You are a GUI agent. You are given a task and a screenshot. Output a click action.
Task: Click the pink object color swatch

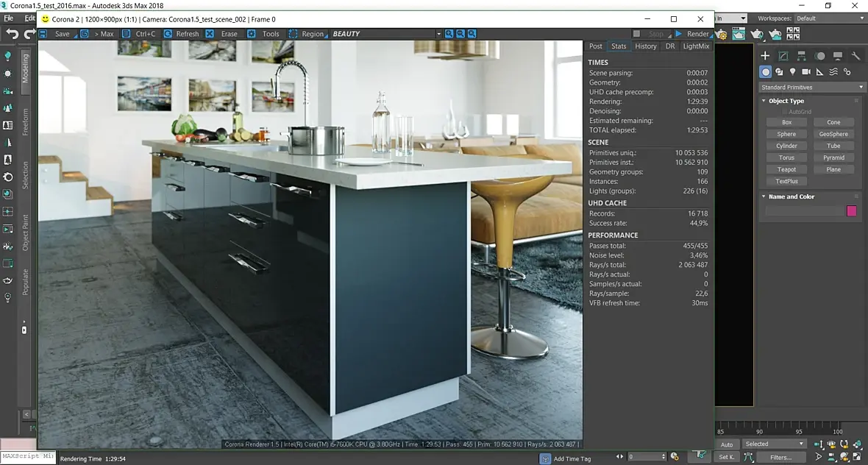[851, 210]
